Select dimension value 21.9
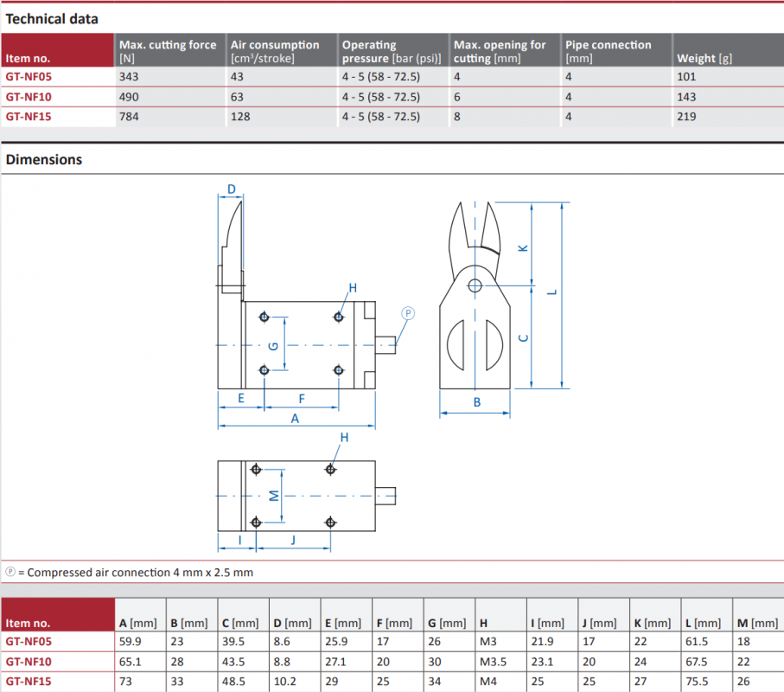 [x=543, y=642]
